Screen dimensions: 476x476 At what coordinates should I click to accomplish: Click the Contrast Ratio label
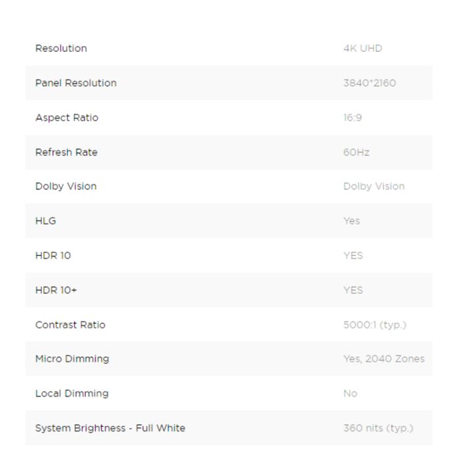pyautogui.click(x=70, y=325)
